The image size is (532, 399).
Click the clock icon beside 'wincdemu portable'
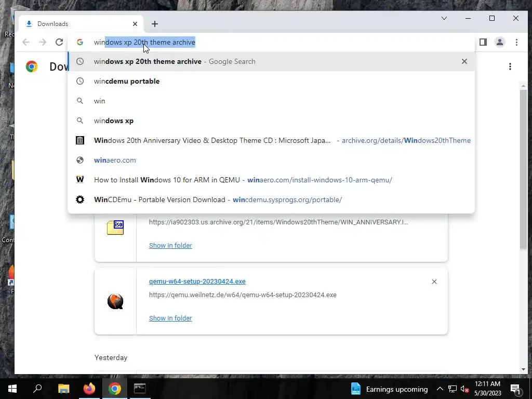[x=80, y=81]
